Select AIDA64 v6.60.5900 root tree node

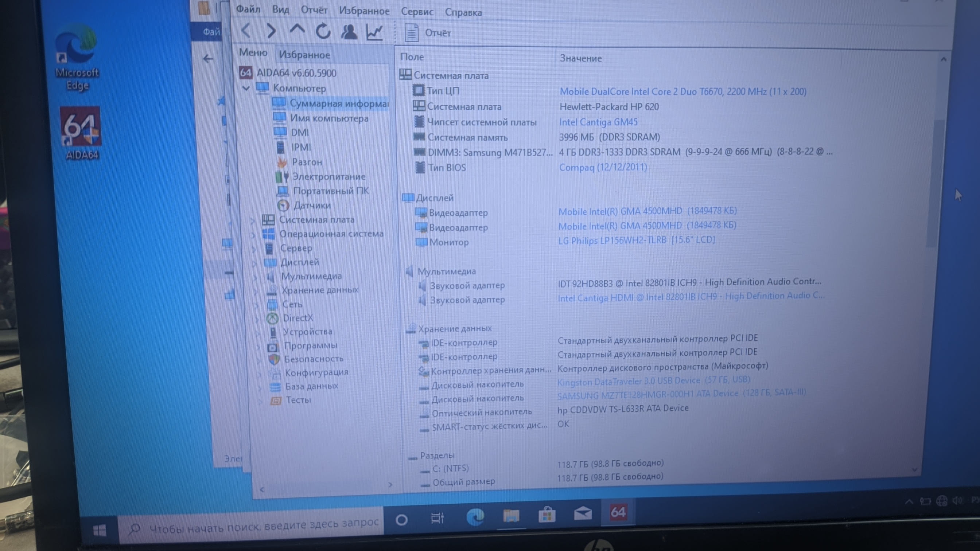[296, 73]
